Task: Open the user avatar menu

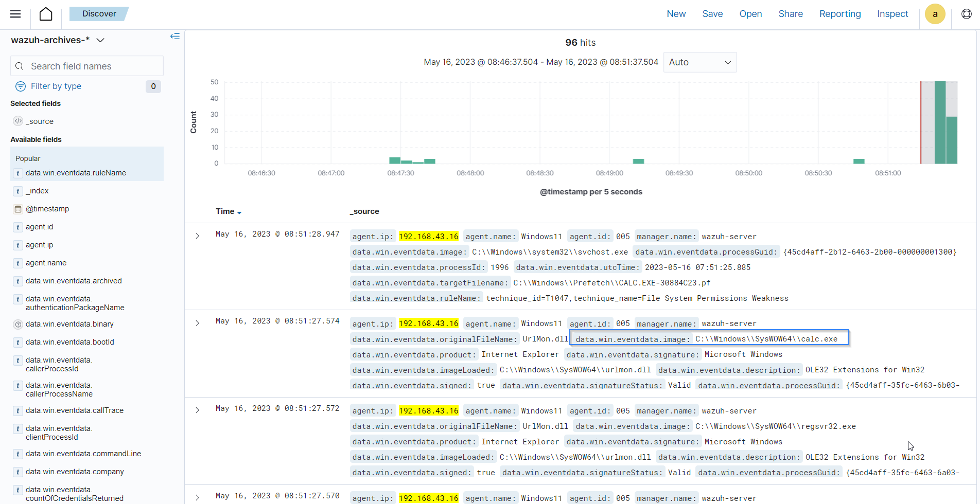Action: click(x=935, y=14)
